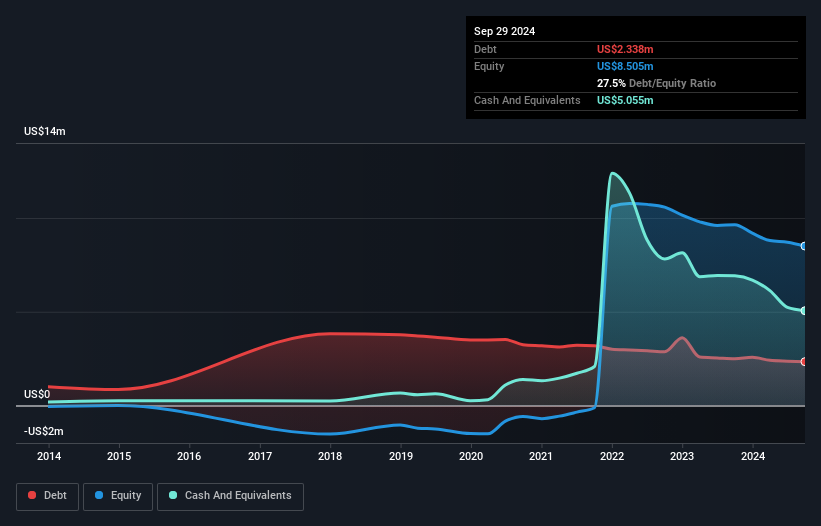Click the 2019 x-axis label
This screenshot has height=526, width=821.
[401, 456]
